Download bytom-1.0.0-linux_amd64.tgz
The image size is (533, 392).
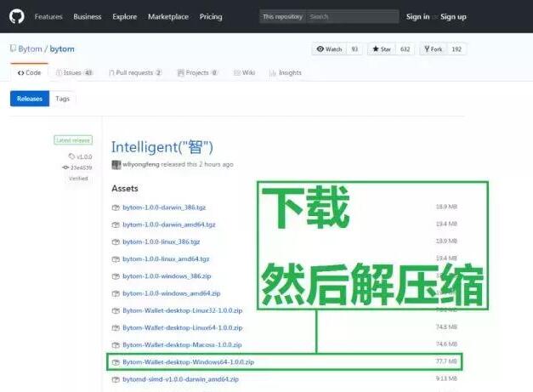166,259
